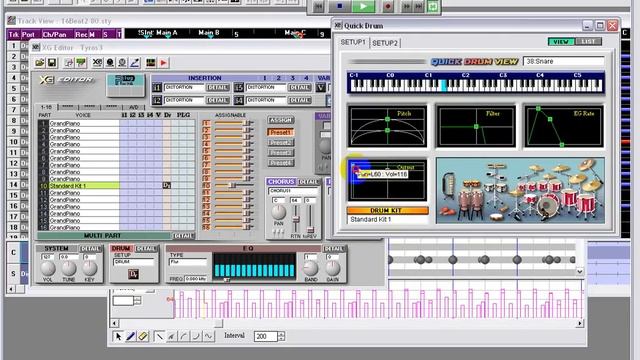The image size is (640, 360).
Task: Select the straight line draw tool
Action: (x=159, y=336)
